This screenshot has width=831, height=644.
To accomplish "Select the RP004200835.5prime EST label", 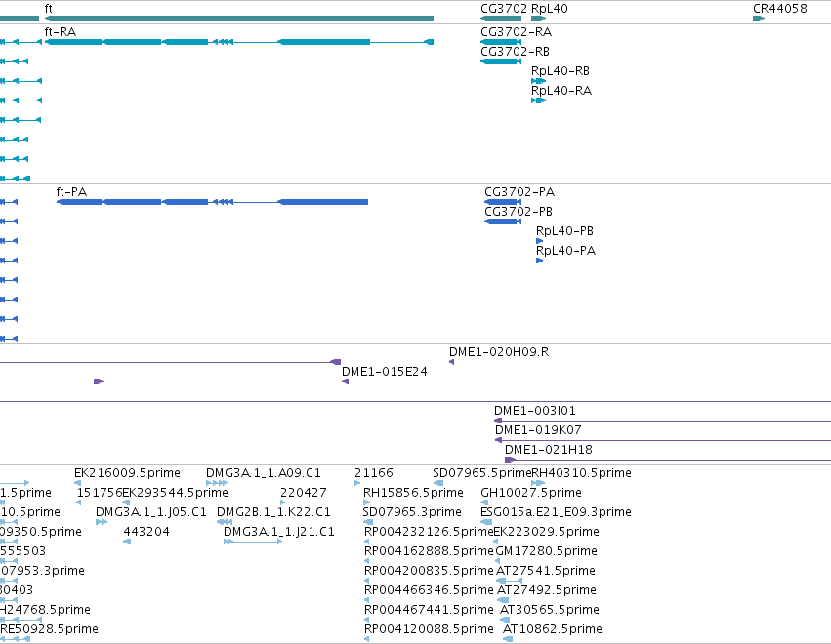I will pyautogui.click(x=429, y=571).
